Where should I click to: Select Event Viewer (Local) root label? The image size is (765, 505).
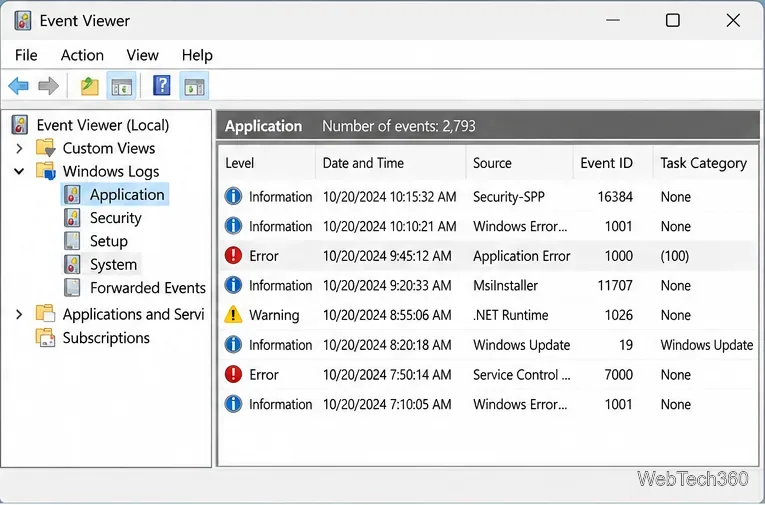pos(103,125)
